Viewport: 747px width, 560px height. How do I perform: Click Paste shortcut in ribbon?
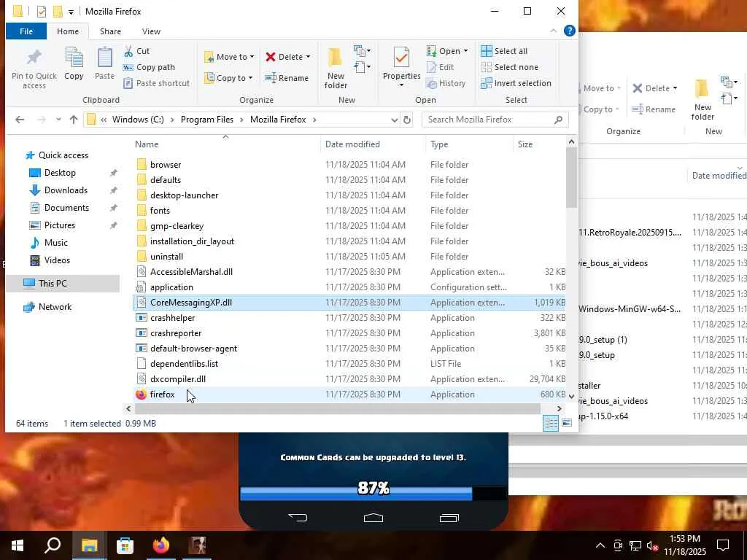(157, 83)
